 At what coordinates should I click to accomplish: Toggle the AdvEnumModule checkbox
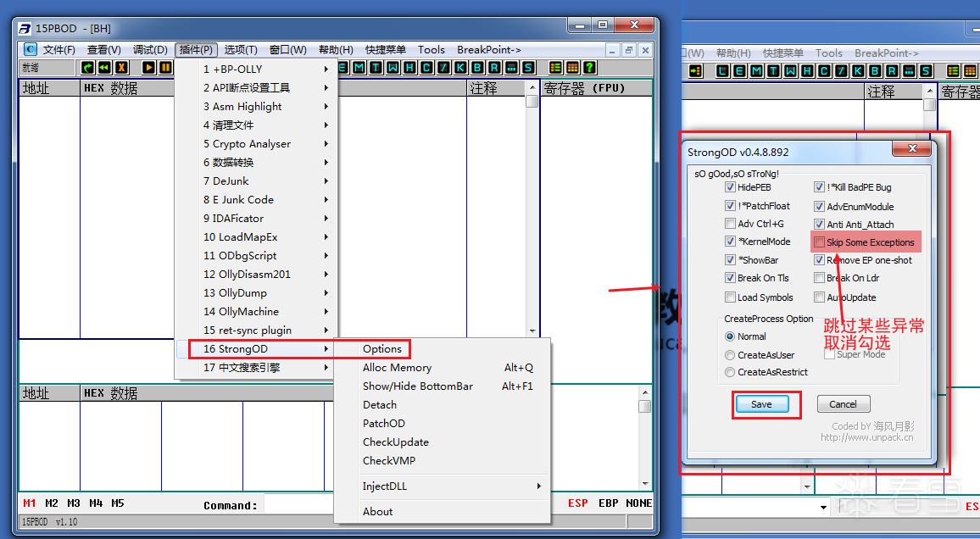(820, 206)
